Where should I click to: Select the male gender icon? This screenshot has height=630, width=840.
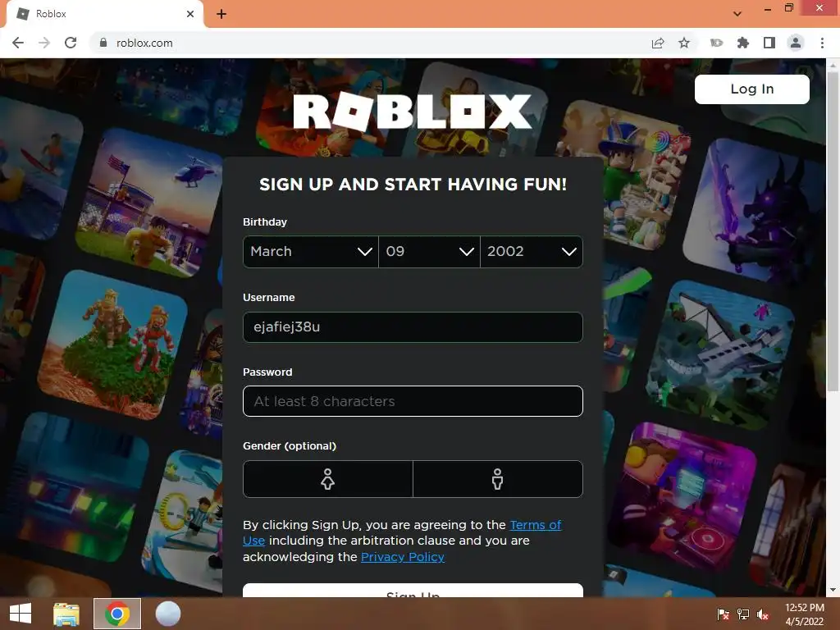coord(498,479)
